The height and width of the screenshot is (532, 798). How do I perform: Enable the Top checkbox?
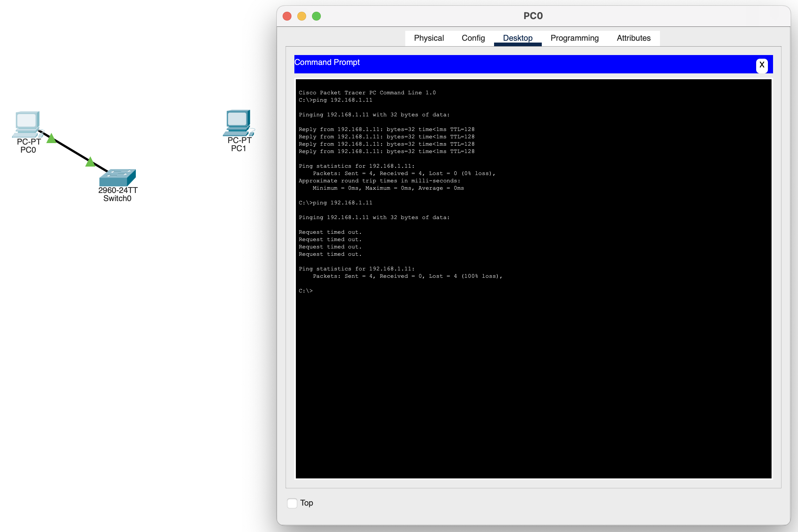292,503
